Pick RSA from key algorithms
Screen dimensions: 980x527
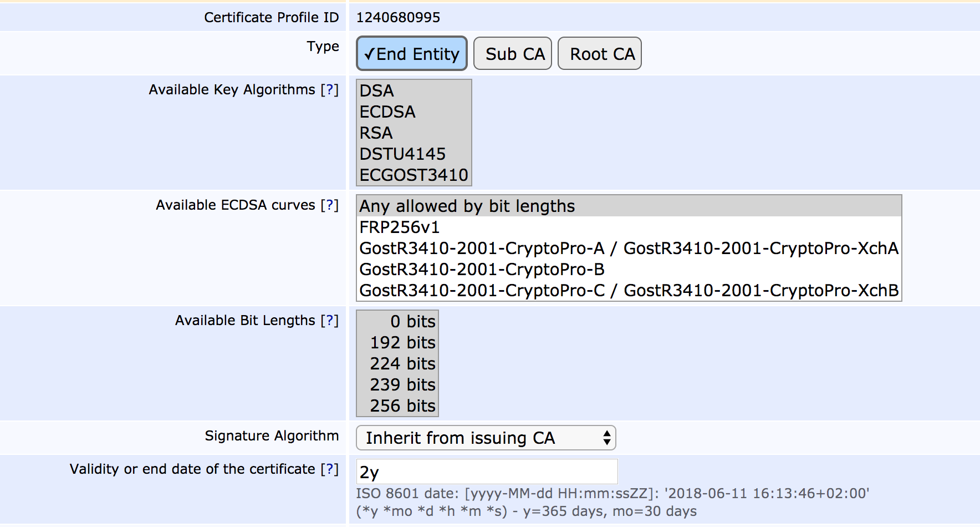coord(414,133)
